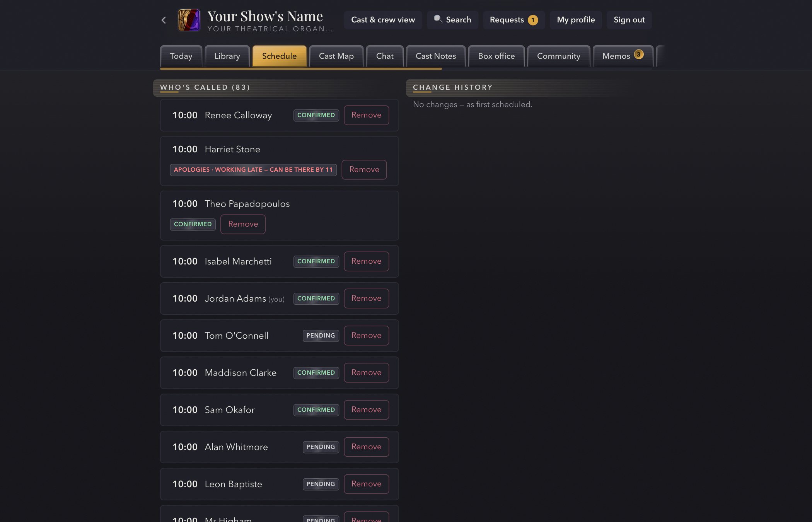Click the partially hidden tab after Memos
Image resolution: width=812 pixels, height=522 pixels.
click(660, 56)
